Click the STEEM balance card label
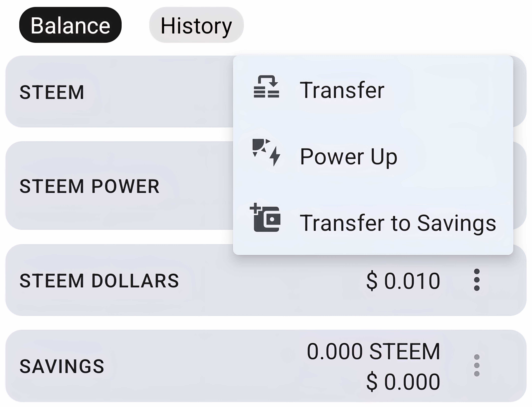Viewport: 532px width, 407px height. coord(52,92)
